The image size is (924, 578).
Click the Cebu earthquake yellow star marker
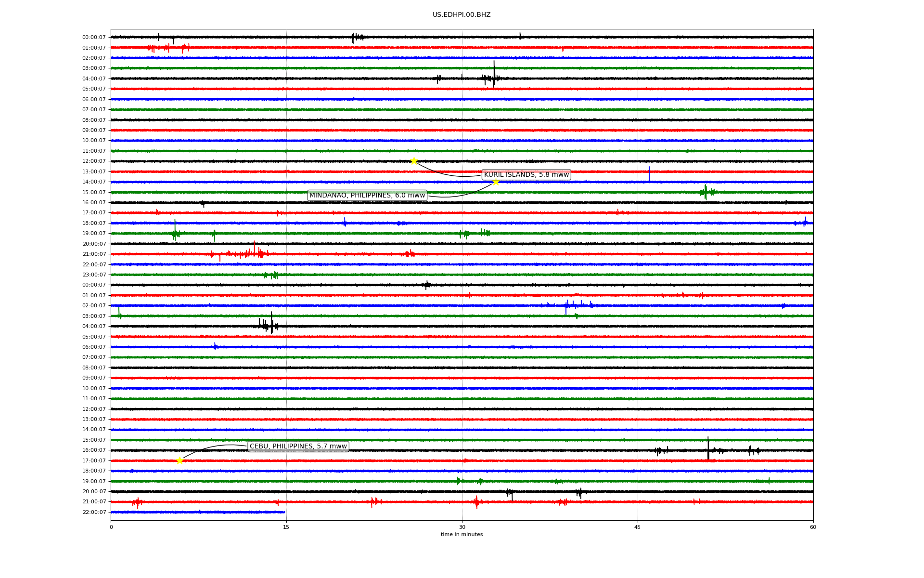pyautogui.click(x=180, y=460)
